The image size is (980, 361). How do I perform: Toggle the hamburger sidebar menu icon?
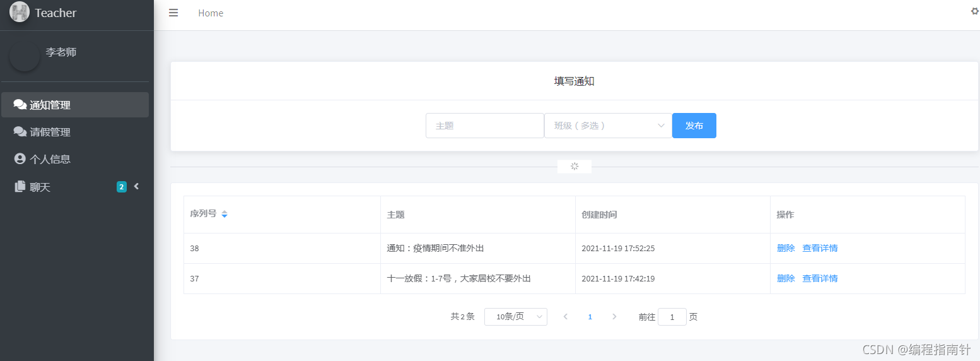point(173,13)
